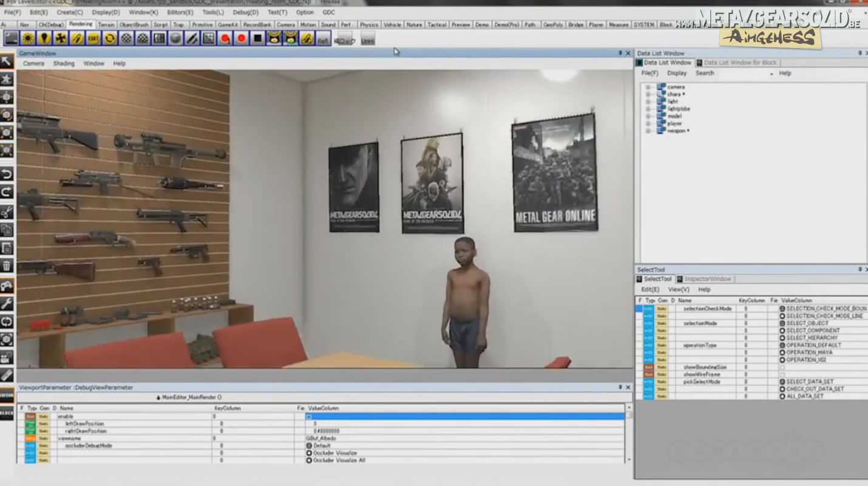This screenshot has height=486, width=868.
Task: Click the ValueColumn header in SelectTool table
Action: coord(796,301)
